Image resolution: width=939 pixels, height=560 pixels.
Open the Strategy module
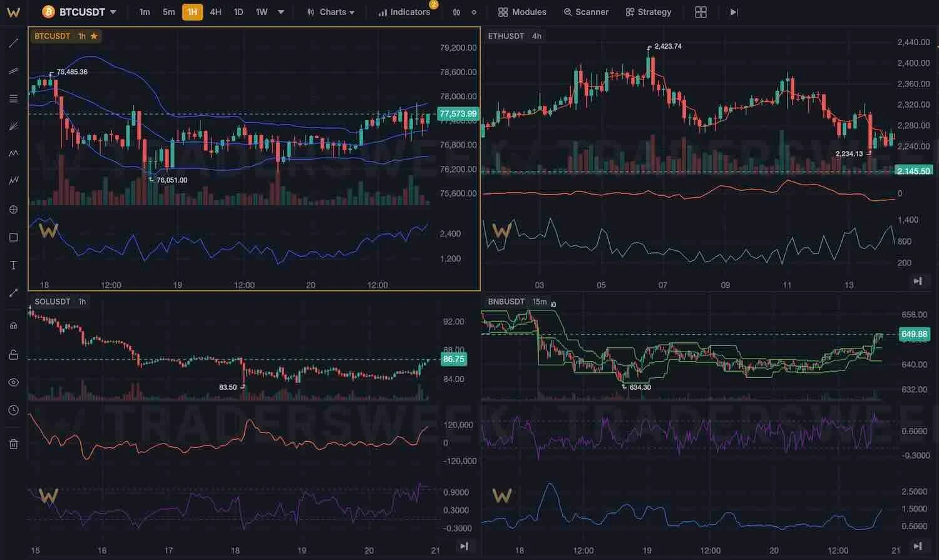coord(649,12)
